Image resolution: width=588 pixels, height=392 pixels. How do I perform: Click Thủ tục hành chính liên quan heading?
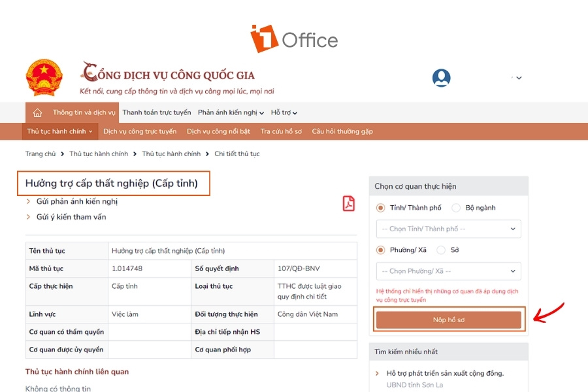coord(77,372)
